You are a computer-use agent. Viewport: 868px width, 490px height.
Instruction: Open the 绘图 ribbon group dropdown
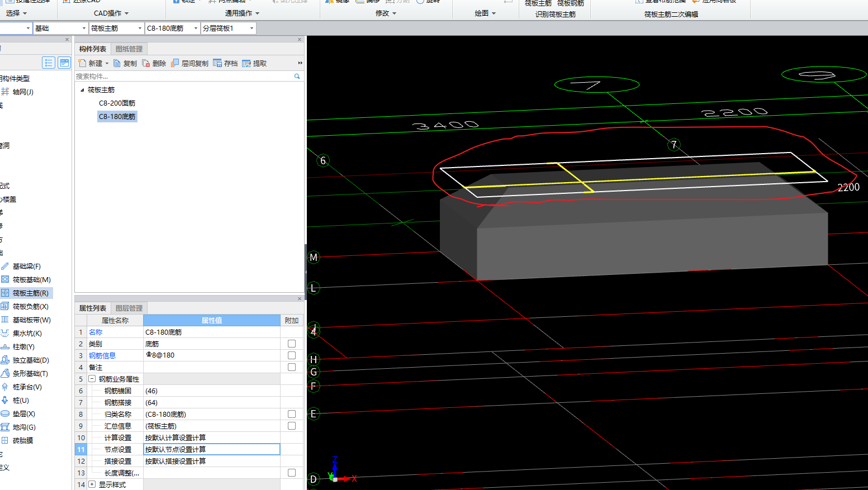click(486, 13)
